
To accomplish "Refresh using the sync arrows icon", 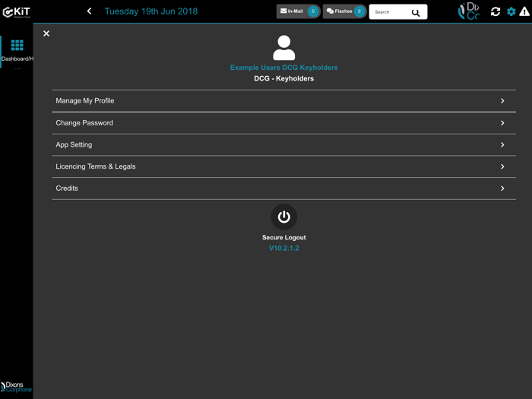I will [496, 11].
